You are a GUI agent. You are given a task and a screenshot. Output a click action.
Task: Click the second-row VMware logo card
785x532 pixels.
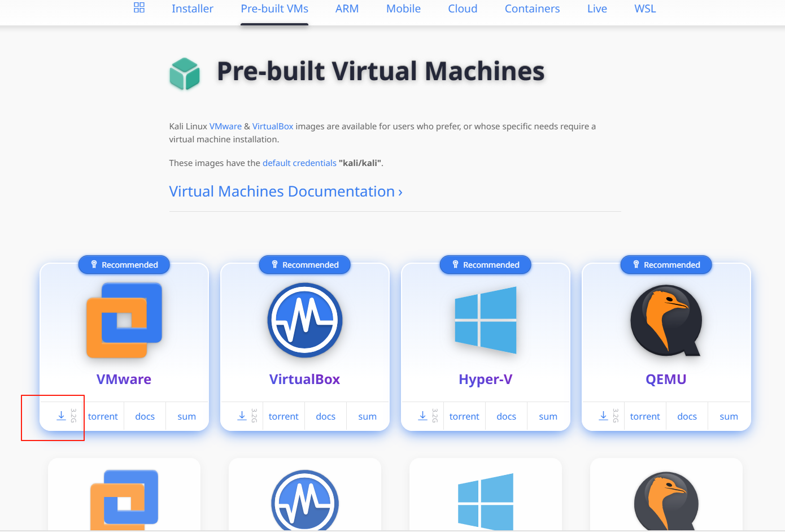tap(124, 495)
